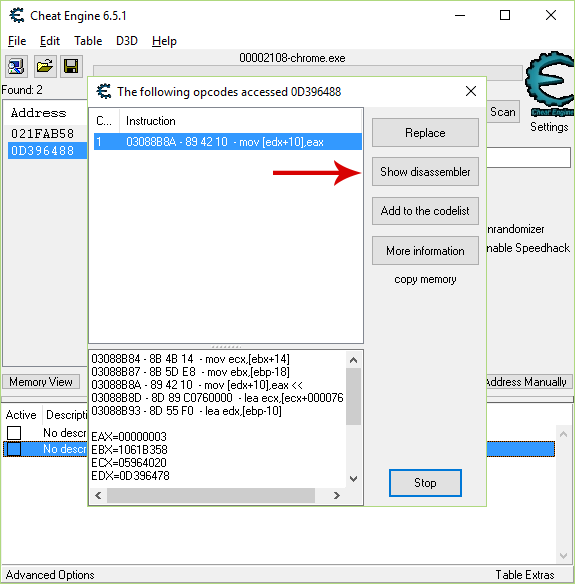Click the horizontal scrollbar thumb in disassembly pane
This screenshot has height=584, width=575.
click(211, 495)
